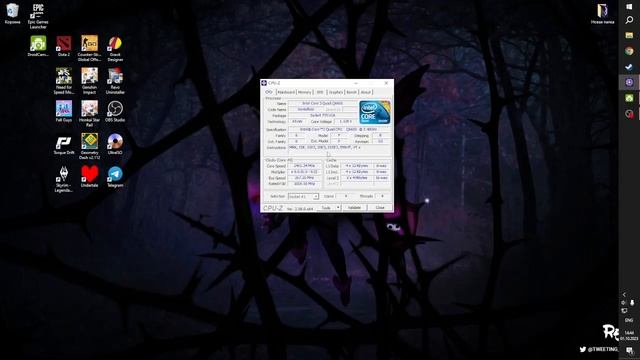Viewport: 640px width, 360px height.
Task: Launch the Fall Guys shortcut
Action: point(64,111)
